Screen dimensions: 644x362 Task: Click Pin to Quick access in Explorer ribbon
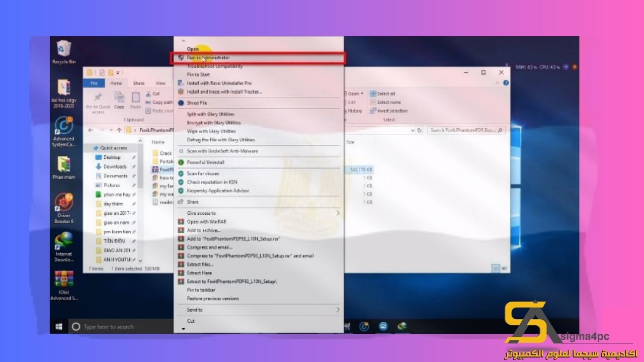(98, 102)
